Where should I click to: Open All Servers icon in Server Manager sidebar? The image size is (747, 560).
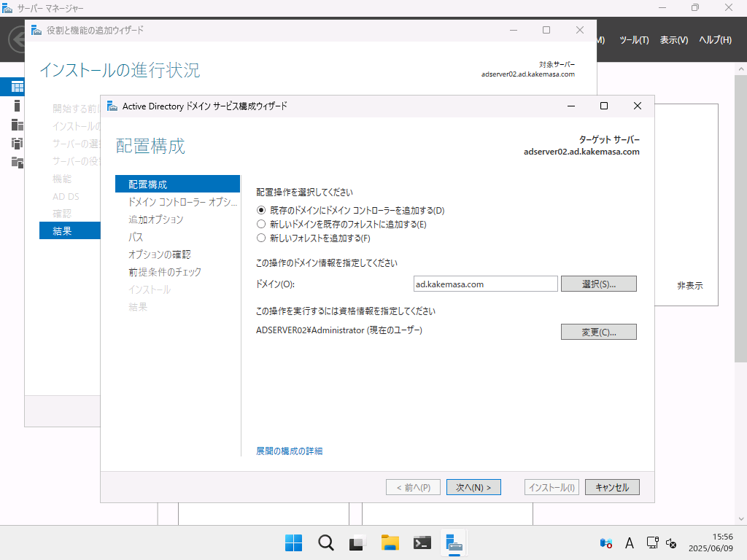[18, 125]
